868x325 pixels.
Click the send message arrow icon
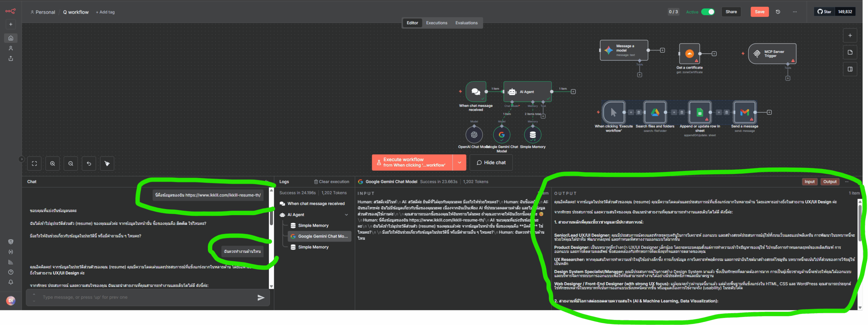(261, 298)
